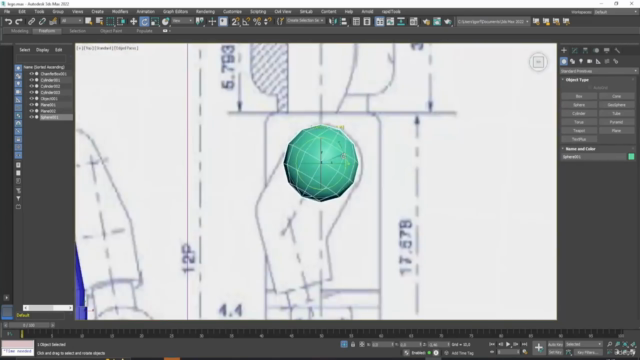
Task: Collapse the Name and Color rollout
Action: point(580,149)
